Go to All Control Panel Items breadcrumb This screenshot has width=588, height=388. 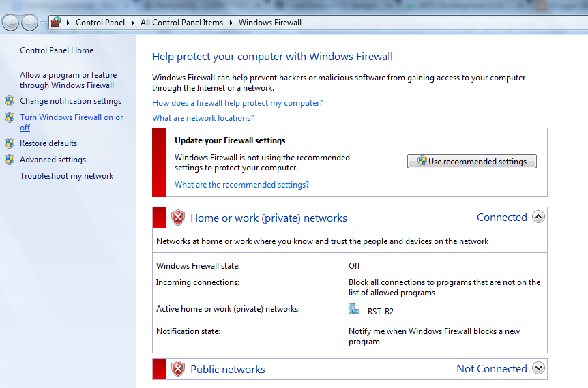pyautogui.click(x=181, y=23)
